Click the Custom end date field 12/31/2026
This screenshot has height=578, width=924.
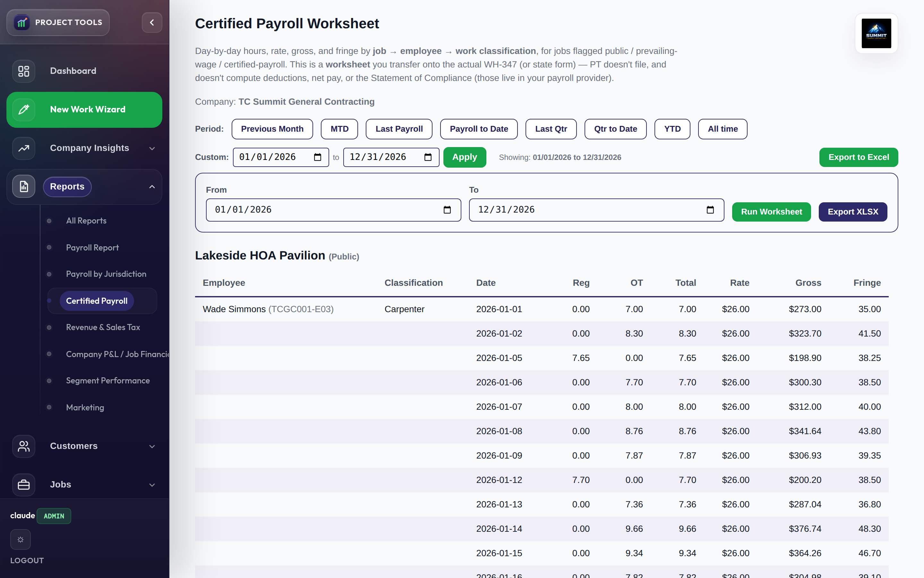tap(391, 157)
